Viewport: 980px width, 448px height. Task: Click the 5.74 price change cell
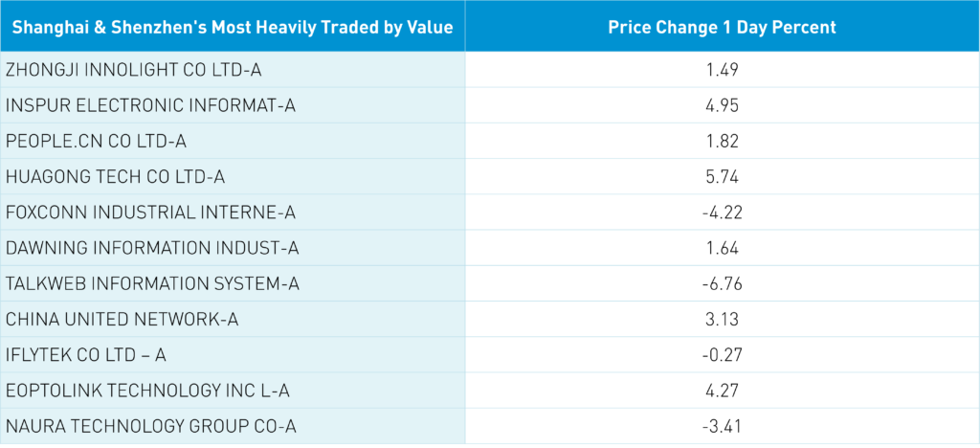click(722, 176)
